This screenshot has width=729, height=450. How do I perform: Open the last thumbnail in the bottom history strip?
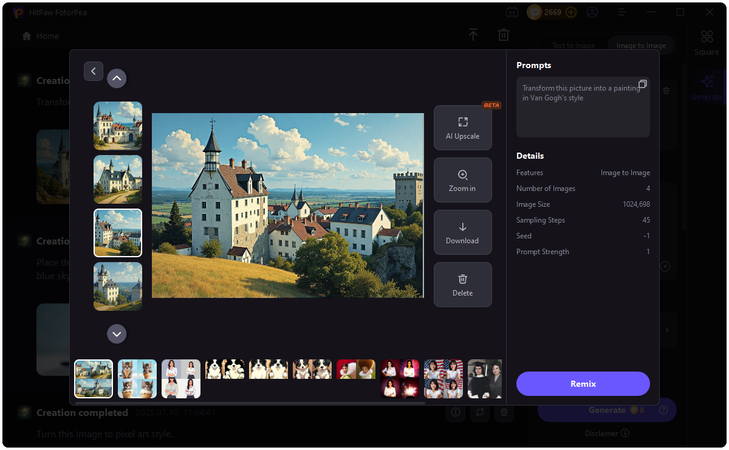tap(485, 379)
